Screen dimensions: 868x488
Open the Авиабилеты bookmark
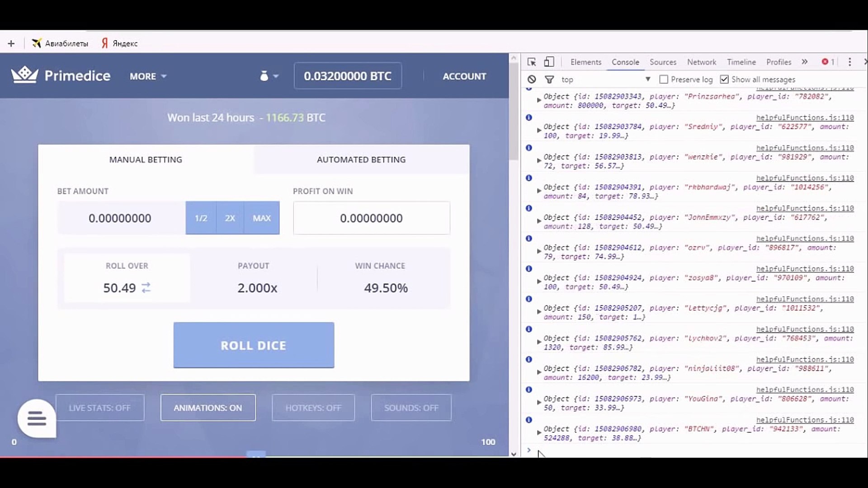tap(60, 43)
